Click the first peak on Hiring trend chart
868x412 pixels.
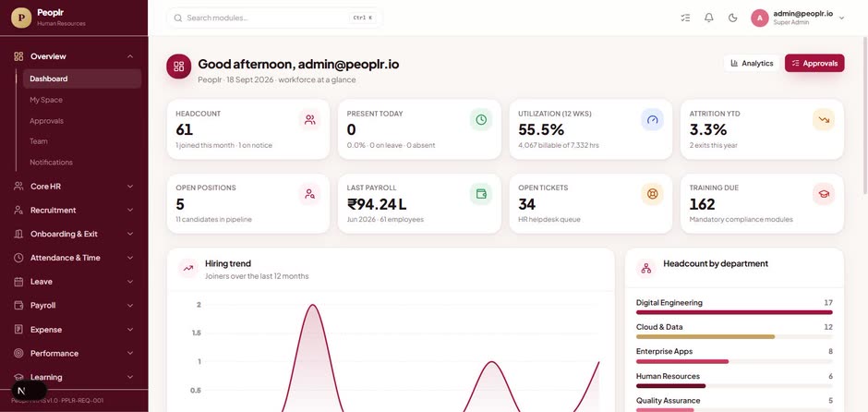tap(313, 305)
